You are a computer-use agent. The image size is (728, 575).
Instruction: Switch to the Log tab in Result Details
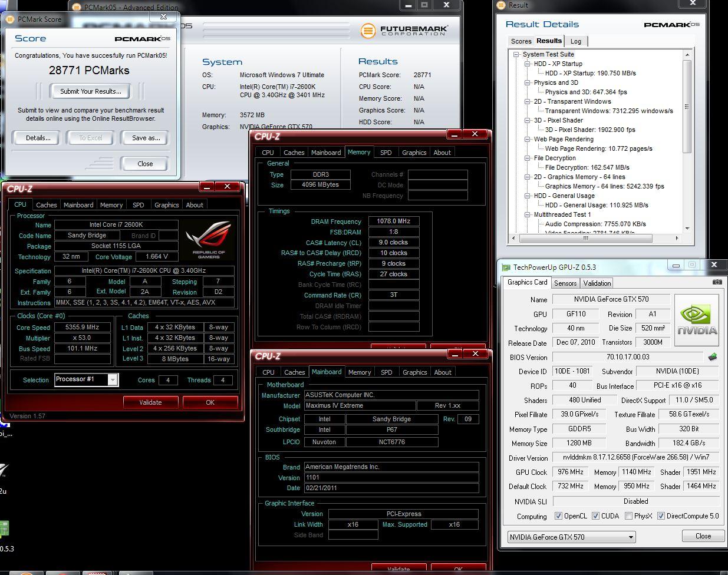coord(576,41)
